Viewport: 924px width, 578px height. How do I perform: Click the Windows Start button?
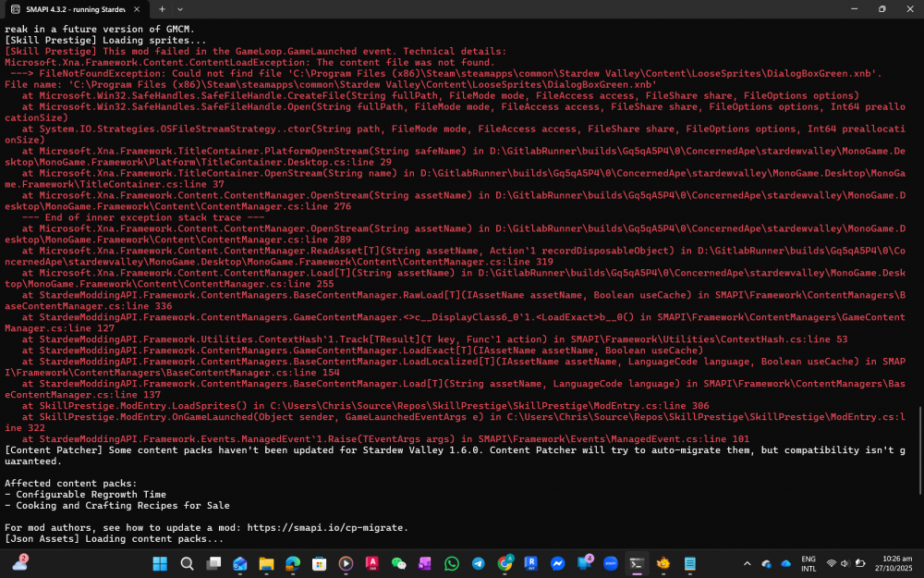(160, 563)
